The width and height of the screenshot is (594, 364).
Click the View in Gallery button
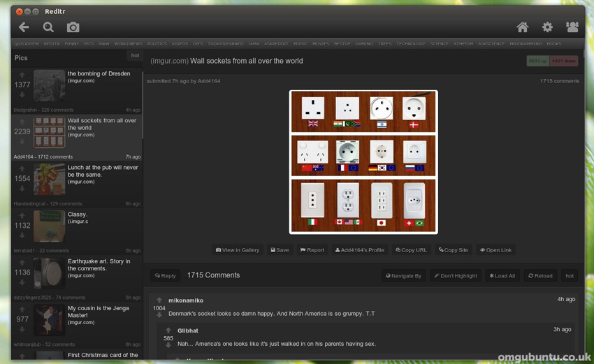(x=238, y=250)
